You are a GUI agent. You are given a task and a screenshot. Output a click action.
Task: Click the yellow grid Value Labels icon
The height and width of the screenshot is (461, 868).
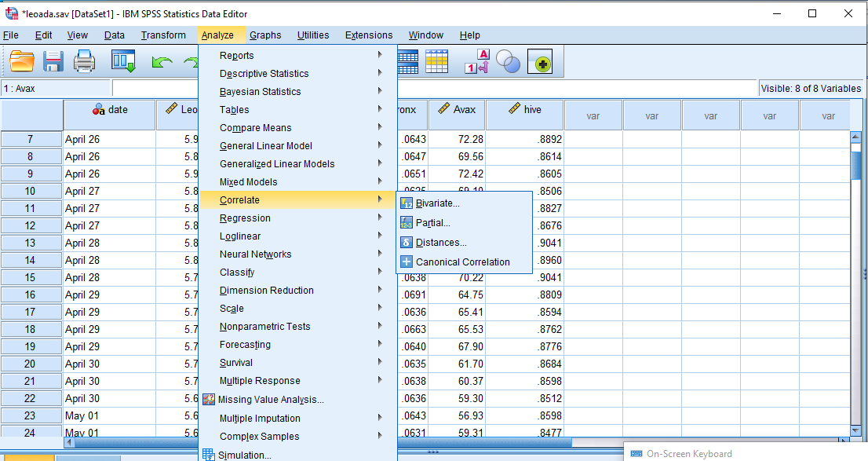point(436,61)
